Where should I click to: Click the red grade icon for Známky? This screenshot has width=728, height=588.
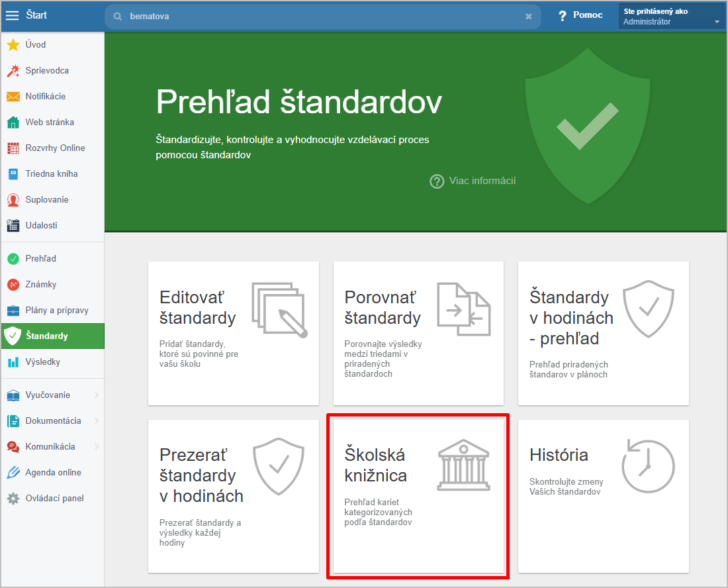tap(13, 284)
